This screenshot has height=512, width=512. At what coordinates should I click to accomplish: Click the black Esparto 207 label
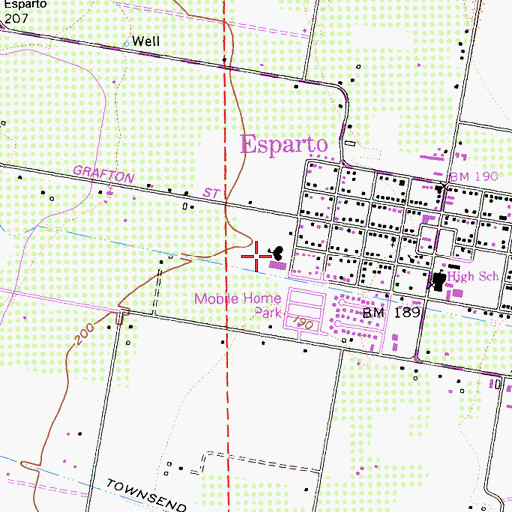(24, 12)
